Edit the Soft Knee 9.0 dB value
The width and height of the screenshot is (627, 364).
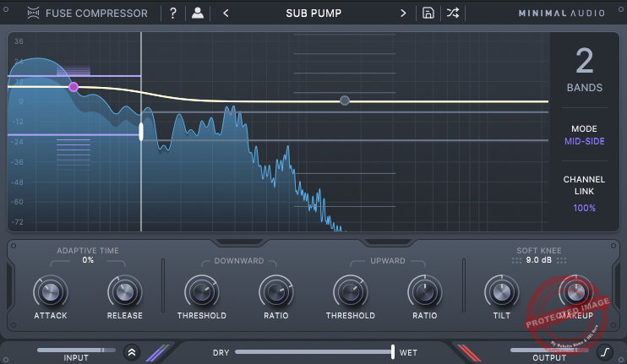tap(538, 260)
